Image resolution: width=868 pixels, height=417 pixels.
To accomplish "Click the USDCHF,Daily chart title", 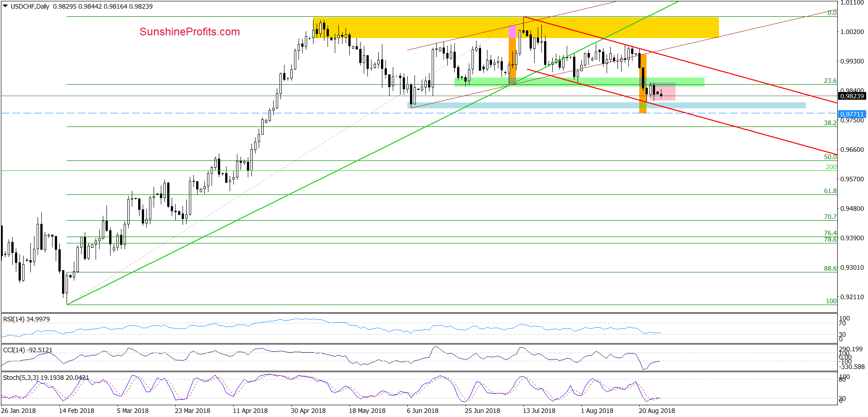I will [x=30, y=6].
